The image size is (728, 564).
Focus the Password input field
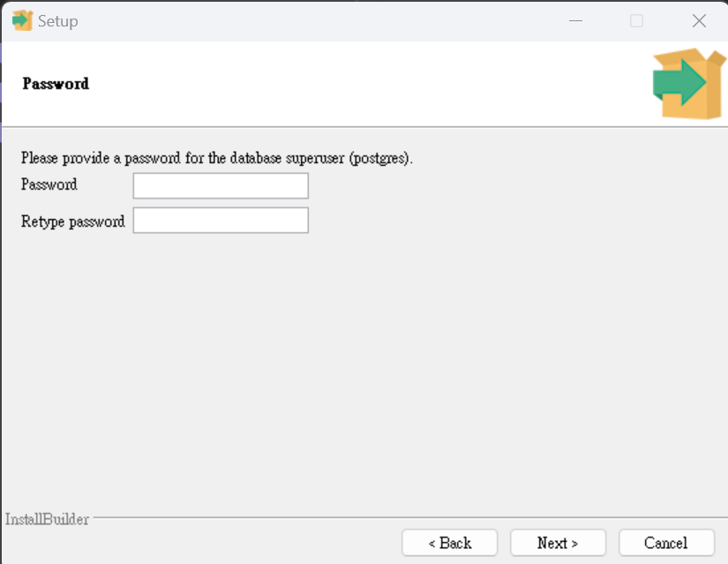pyautogui.click(x=221, y=186)
